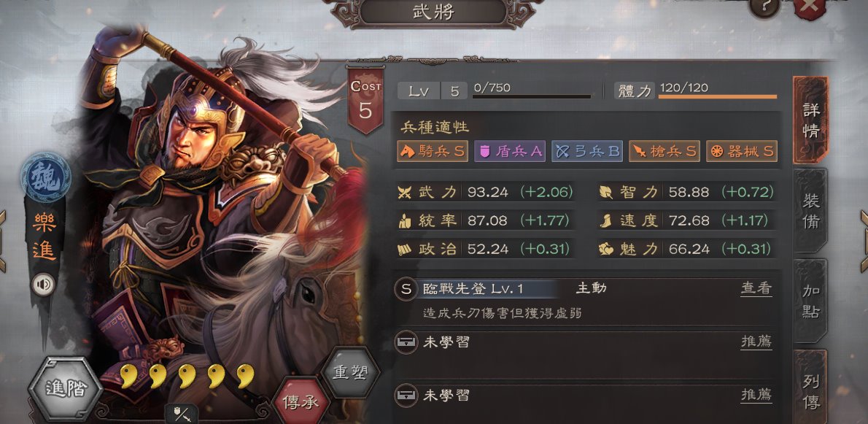Click the 魏 faction emblem
Viewport: 868px width, 424px height.
click(x=45, y=177)
